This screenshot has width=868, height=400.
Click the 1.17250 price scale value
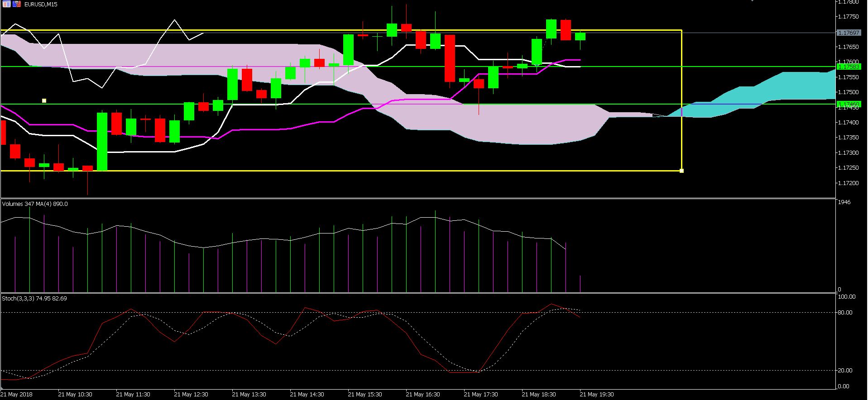(848, 168)
